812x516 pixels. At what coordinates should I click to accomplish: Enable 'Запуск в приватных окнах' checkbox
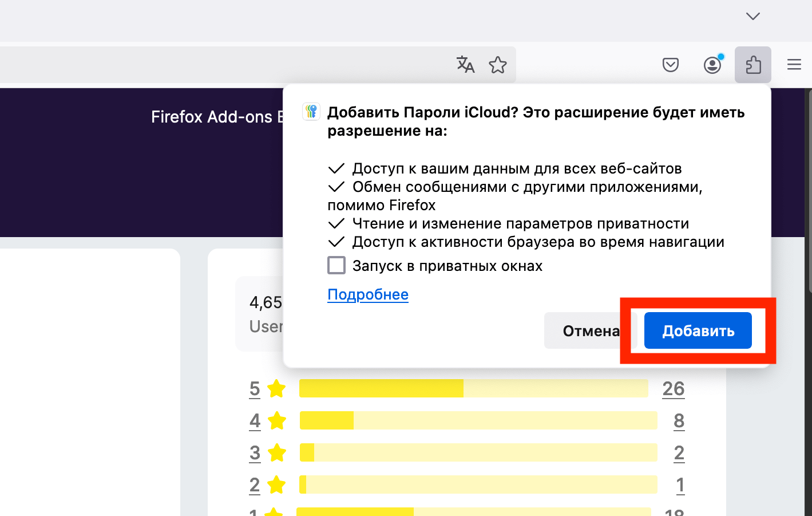[336, 265]
